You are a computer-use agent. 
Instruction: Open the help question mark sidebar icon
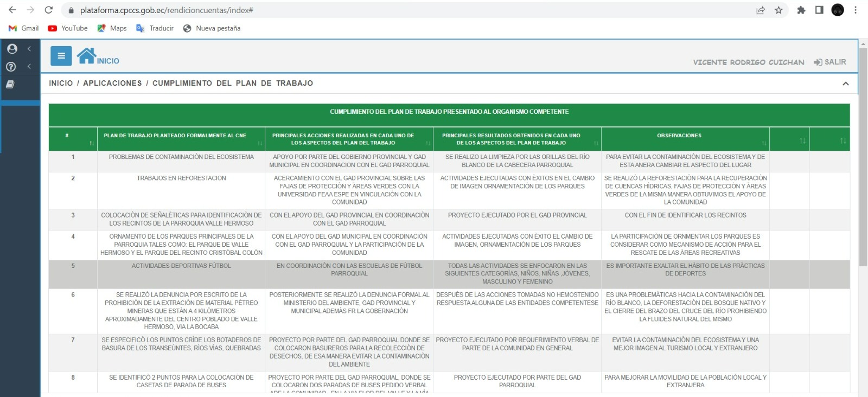coord(11,67)
